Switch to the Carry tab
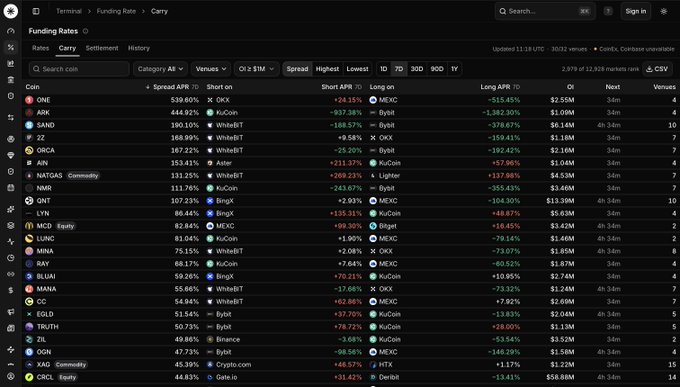This screenshot has width=680, height=387. point(67,48)
